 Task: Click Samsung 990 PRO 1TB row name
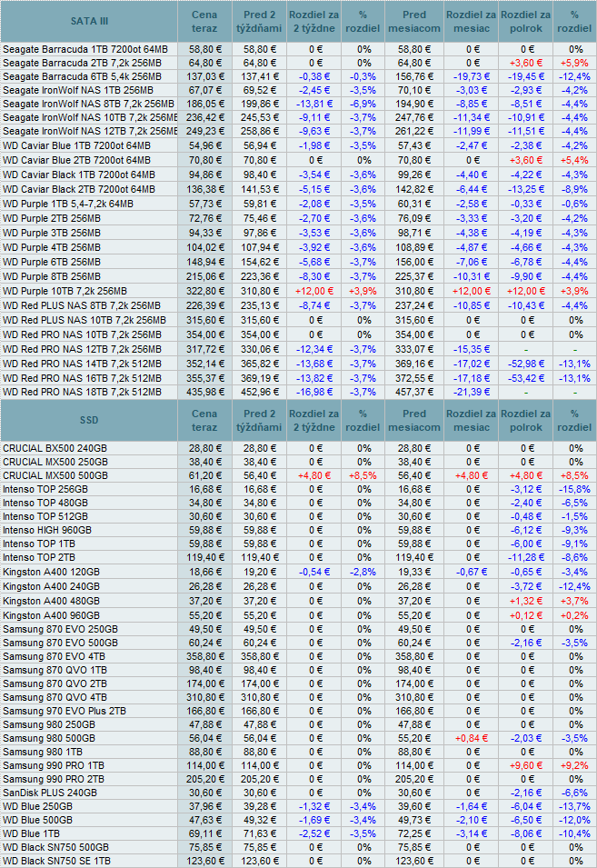tap(54, 765)
